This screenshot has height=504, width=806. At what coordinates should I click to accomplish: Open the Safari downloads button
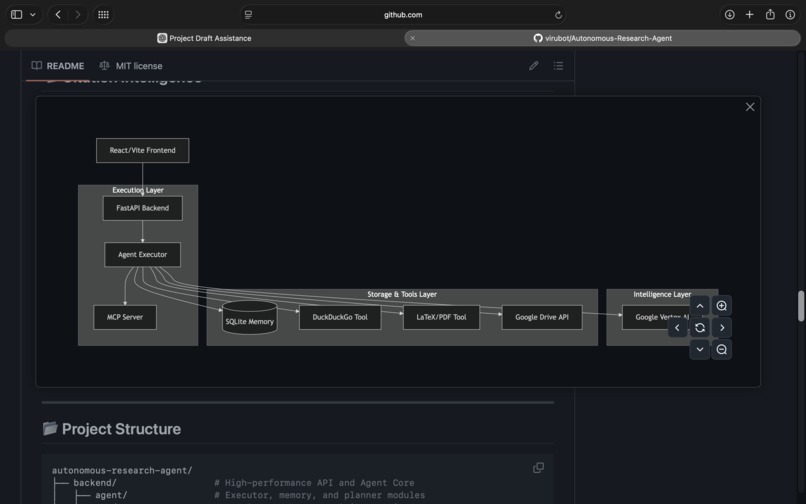729,14
